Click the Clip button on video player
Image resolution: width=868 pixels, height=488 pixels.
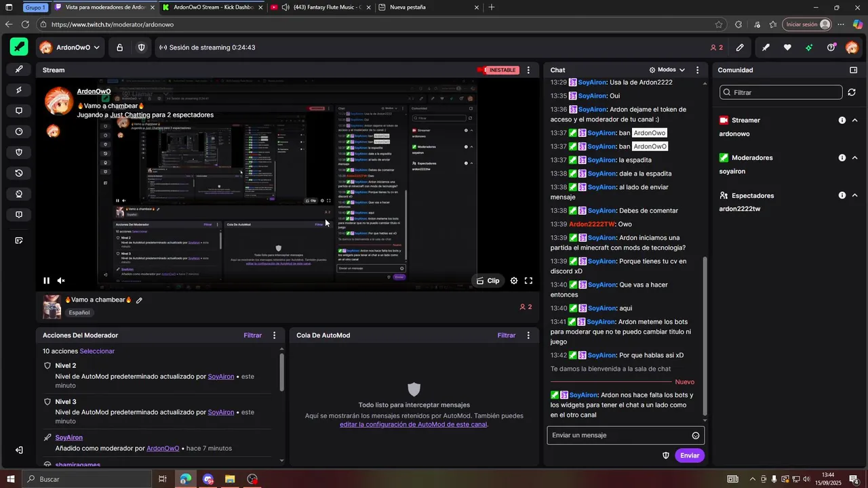click(488, 281)
